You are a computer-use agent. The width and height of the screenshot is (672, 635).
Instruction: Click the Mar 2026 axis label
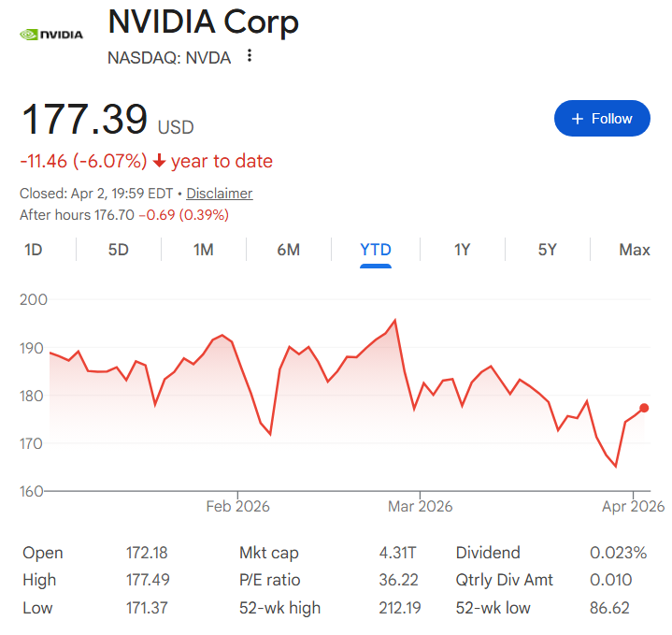(x=420, y=506)
